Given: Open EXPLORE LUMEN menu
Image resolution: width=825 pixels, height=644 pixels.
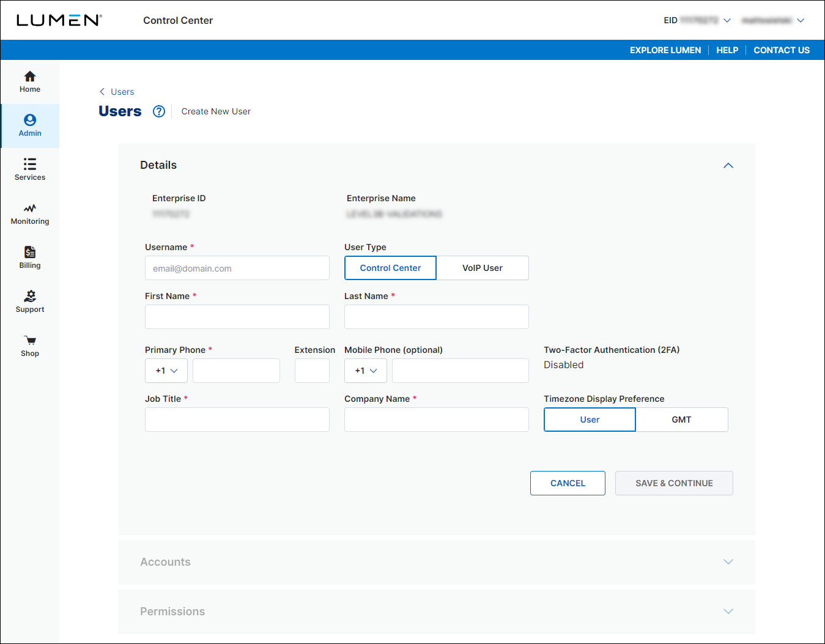Looking at the screenshot, I should coord(665,50).
